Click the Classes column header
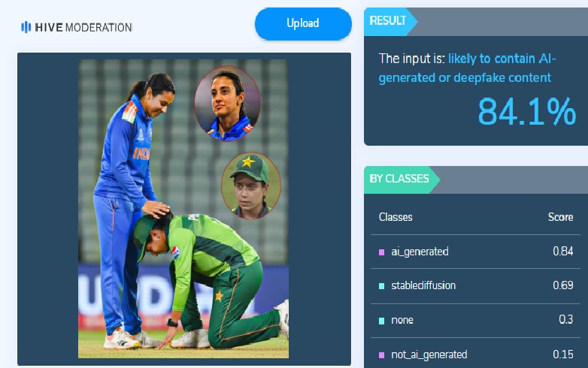This screenshot has width=588, height=368. point(396,217)
